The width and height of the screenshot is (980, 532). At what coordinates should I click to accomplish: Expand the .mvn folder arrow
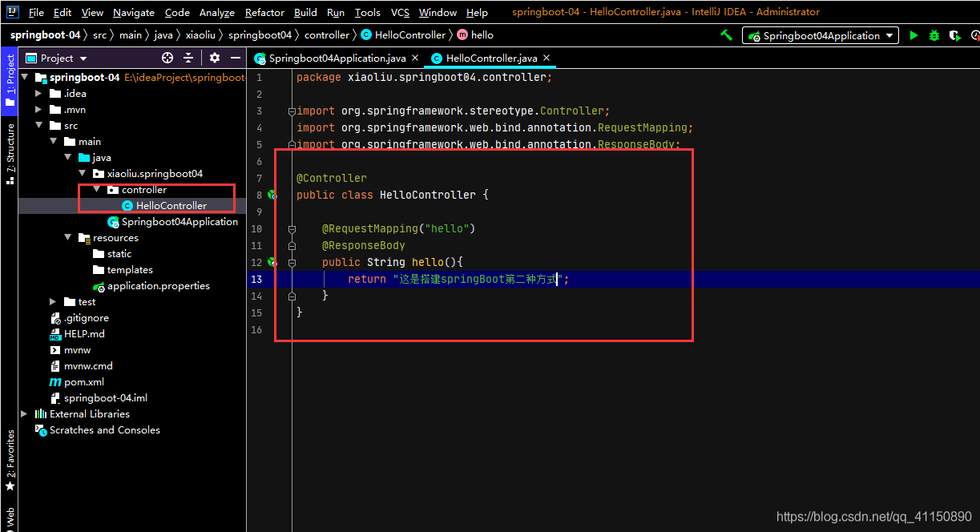[x=39, y=110]
